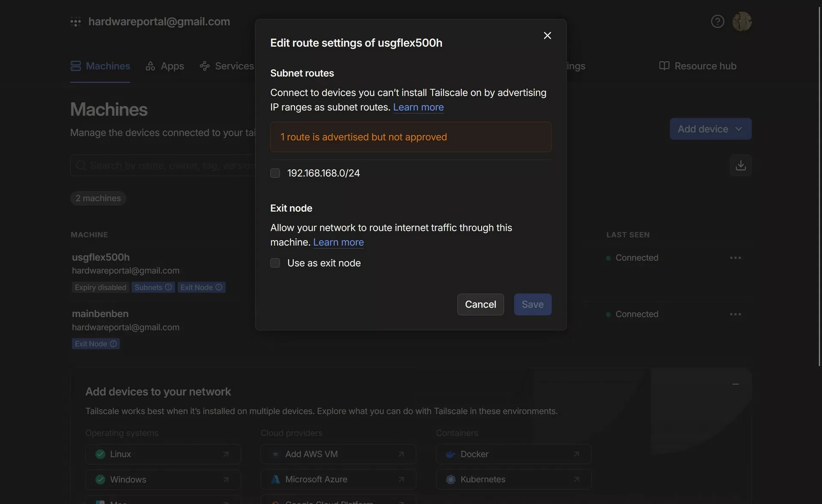Open the user profile avatar

[x=742, y=21]
